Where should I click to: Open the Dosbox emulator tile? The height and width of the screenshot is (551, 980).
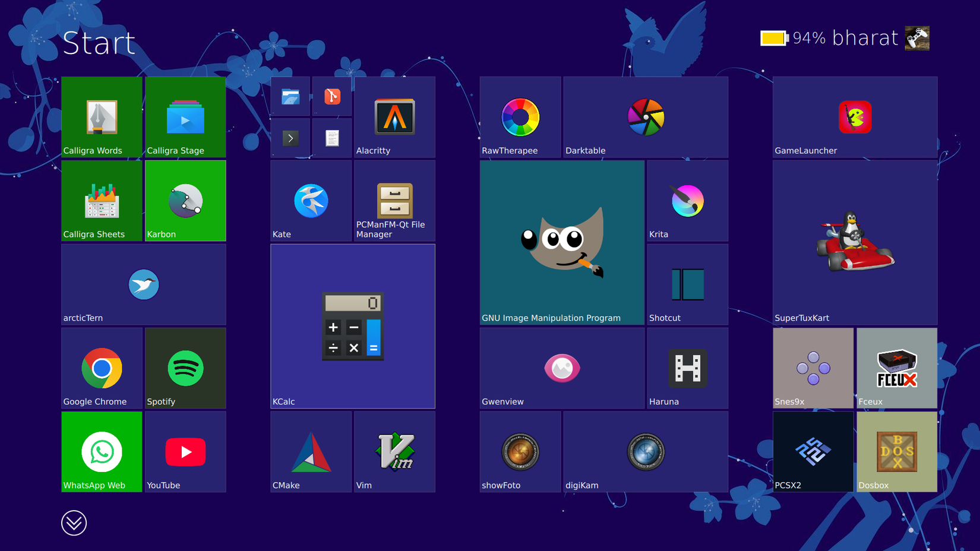(x=896, y=452)
